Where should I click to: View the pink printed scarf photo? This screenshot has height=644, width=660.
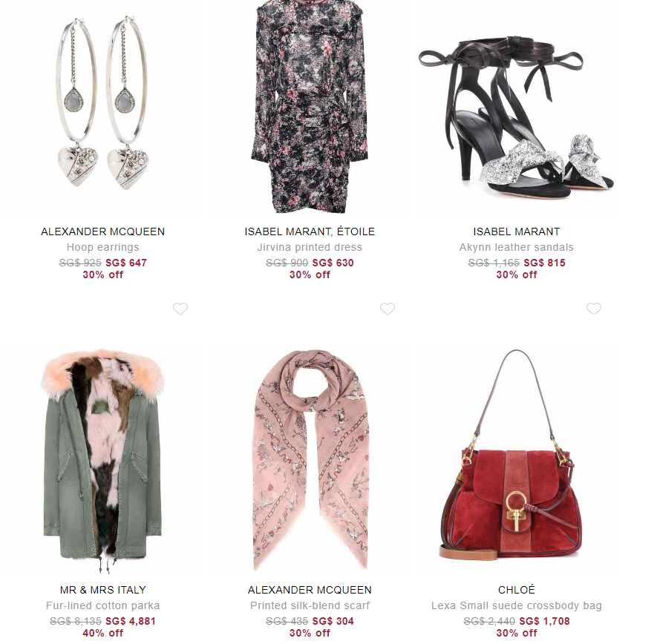[x=310, y=460]
